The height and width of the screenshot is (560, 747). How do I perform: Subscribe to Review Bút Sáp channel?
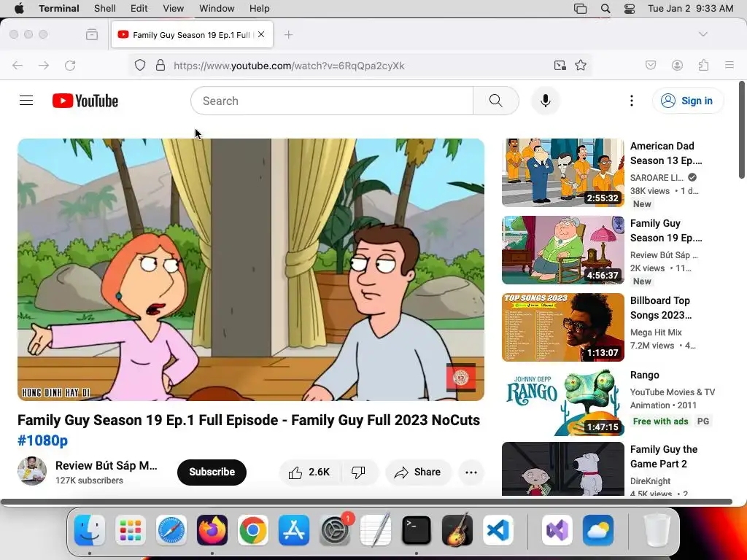[x=212, y=472]
